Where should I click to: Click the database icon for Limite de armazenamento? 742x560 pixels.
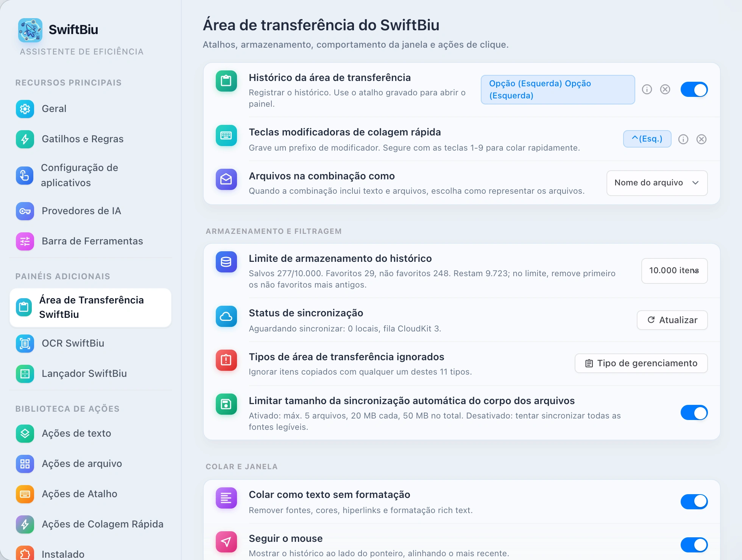tap(226, 262)
